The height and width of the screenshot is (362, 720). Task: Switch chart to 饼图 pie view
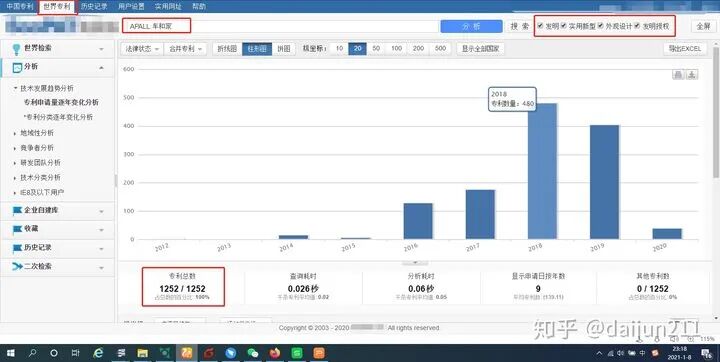click(x=284, y=49)
